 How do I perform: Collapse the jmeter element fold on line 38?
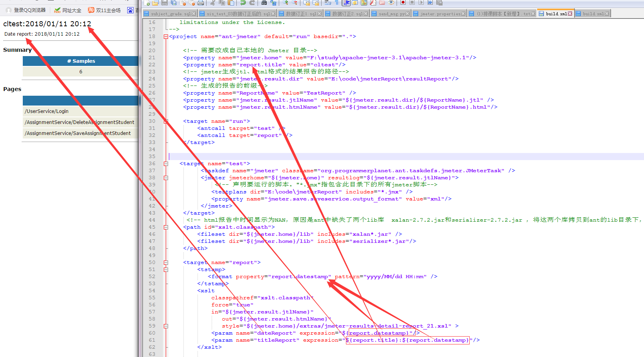click(x=166, y=178)
